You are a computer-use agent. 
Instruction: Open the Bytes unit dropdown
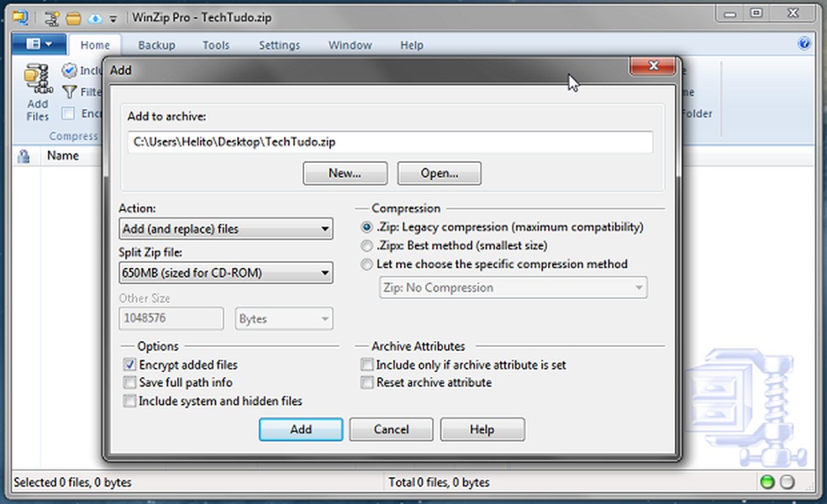click(284, 319)
